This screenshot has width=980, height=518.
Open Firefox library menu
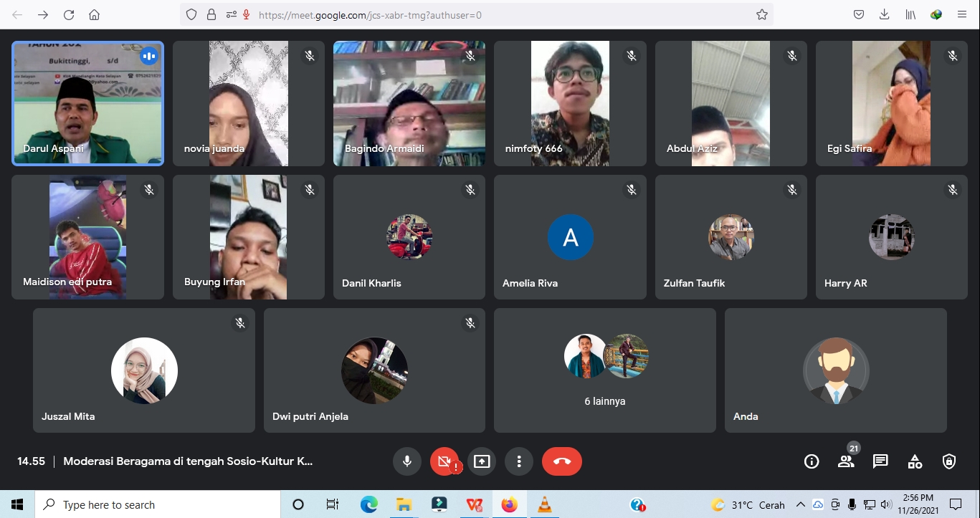(910, 14)
